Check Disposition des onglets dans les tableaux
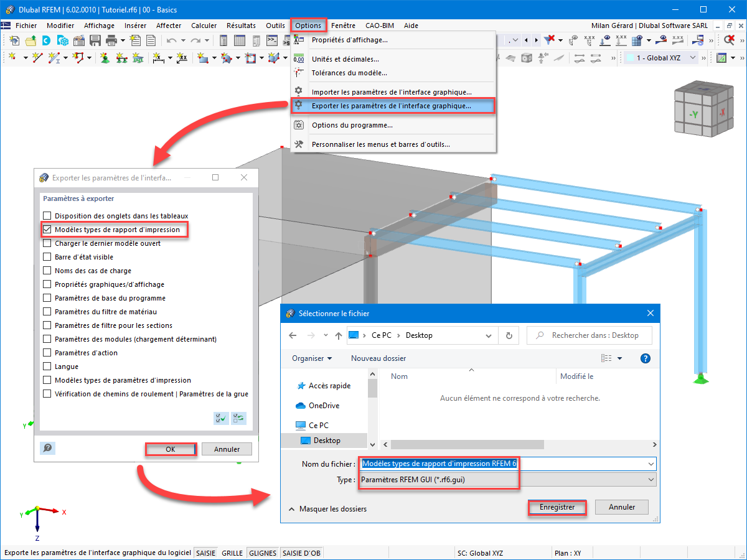747x560 pixels. pyautogui.click(x=47, y=216)
